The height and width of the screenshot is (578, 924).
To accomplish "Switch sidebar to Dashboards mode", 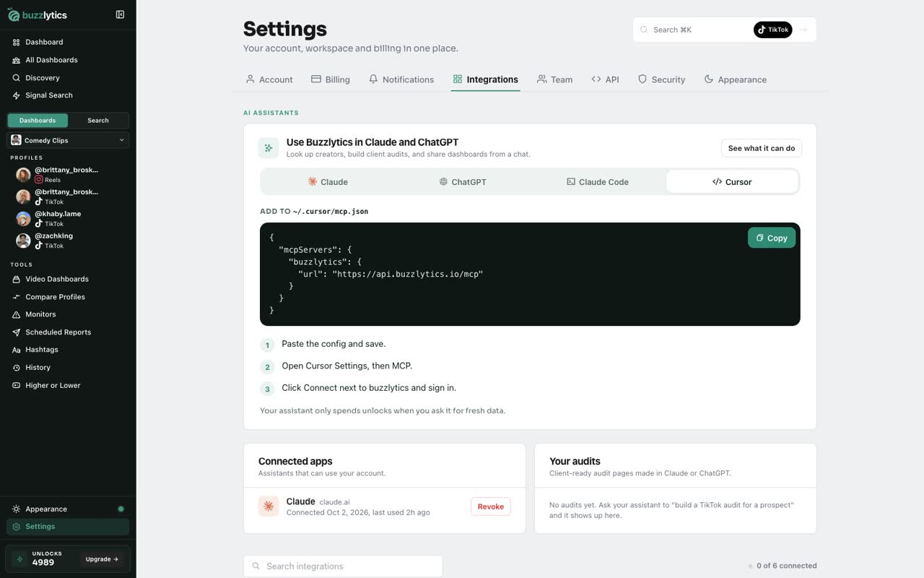I will tap(38, 121).
